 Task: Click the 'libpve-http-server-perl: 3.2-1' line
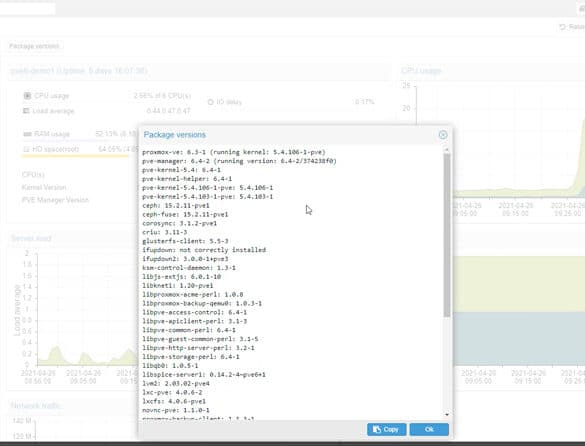tap(198, 348)
